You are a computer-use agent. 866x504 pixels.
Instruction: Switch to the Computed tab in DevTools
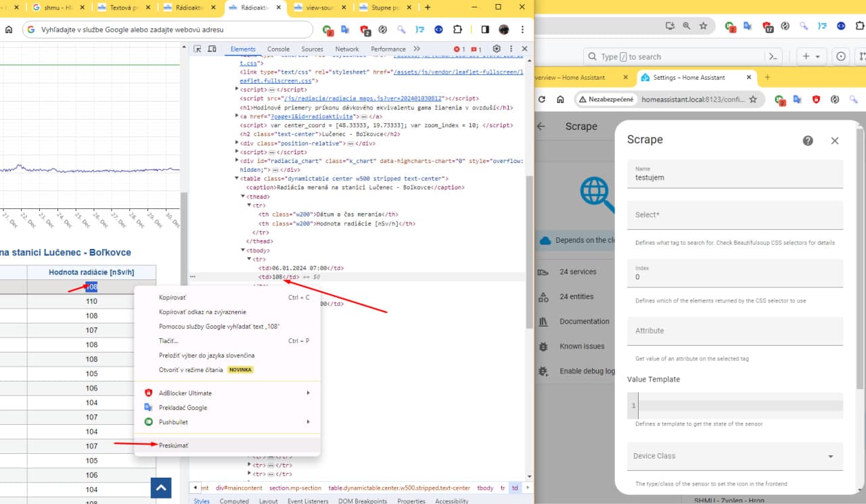click(x=234, y=501)
